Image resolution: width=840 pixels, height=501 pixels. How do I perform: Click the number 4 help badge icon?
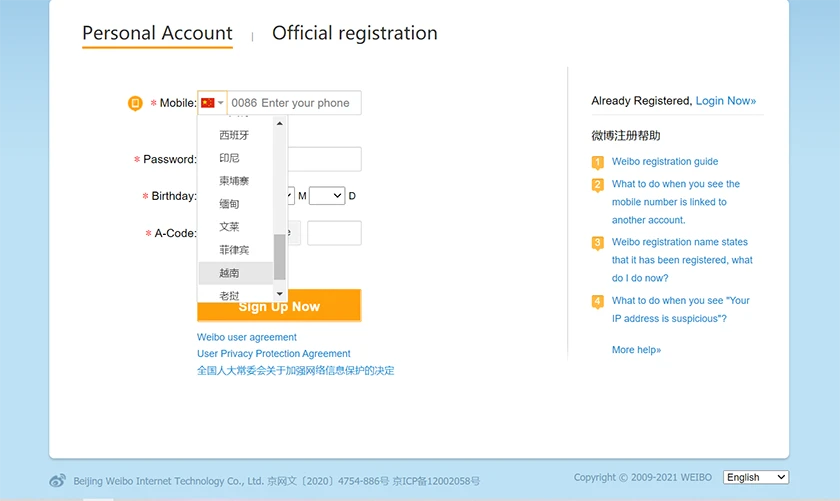point(598,302)
